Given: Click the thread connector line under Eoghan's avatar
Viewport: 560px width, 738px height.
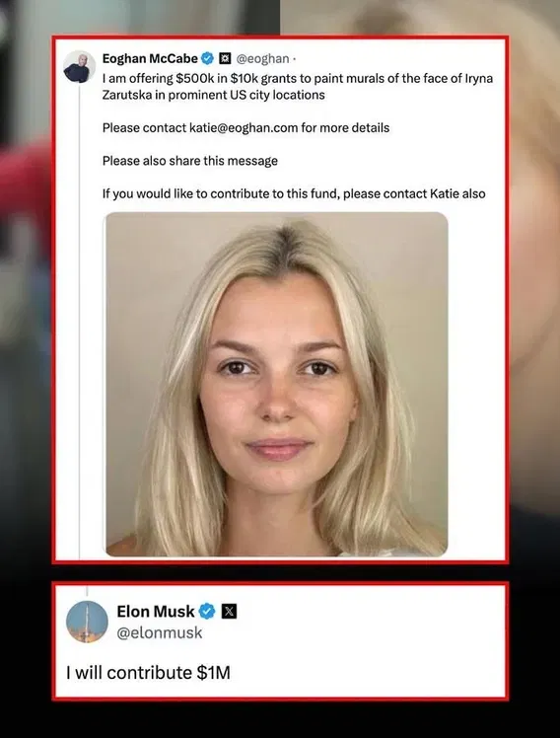Looking at the screenshot, I should click(x=80, y=322).
